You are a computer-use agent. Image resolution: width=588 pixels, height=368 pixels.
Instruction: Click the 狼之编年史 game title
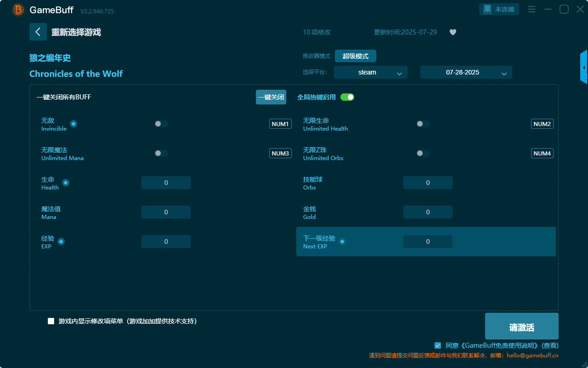[x=50, y=58]
